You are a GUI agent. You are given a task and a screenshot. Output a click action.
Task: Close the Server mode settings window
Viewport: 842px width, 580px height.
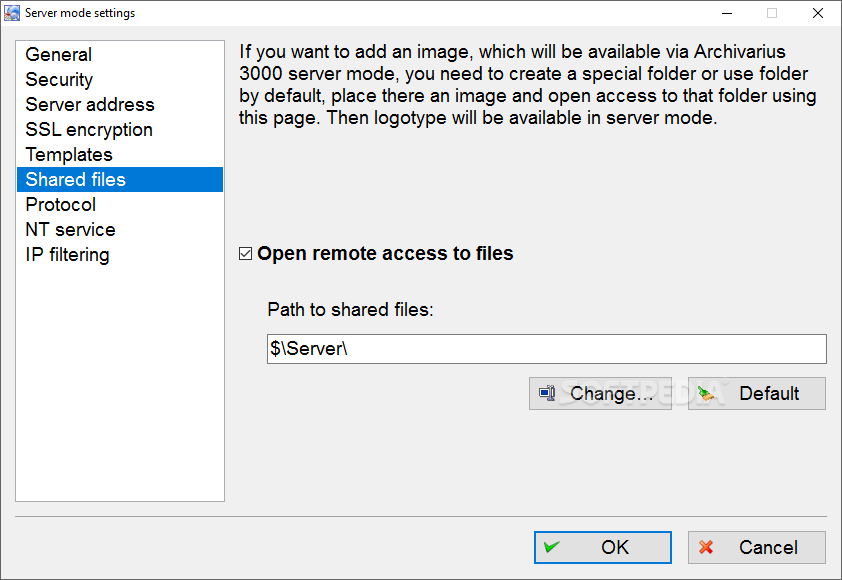[817, 13]
